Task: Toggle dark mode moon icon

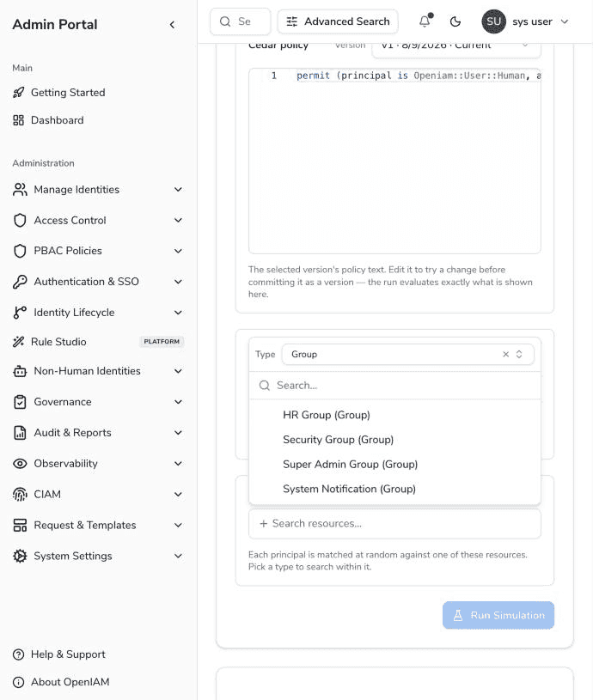Action: 455,21
